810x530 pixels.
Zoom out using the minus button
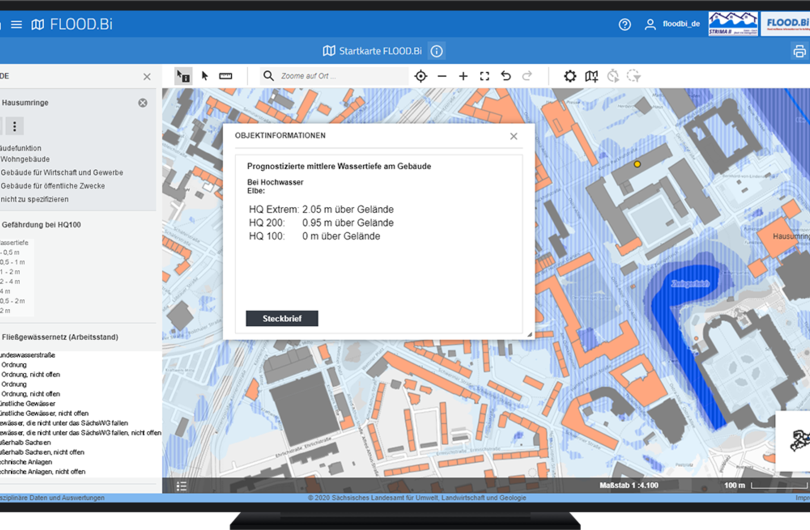point(442,76)
